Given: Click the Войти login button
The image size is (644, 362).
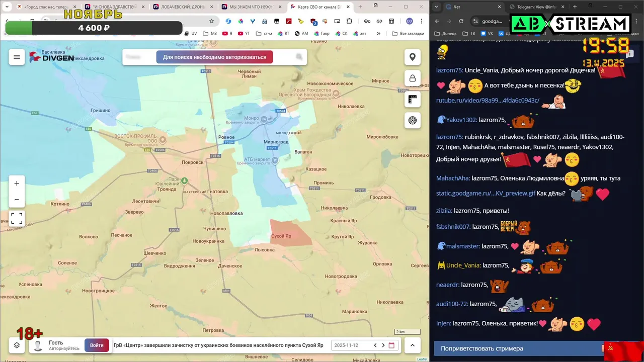Looking at the screenshot, I should 97,345.
